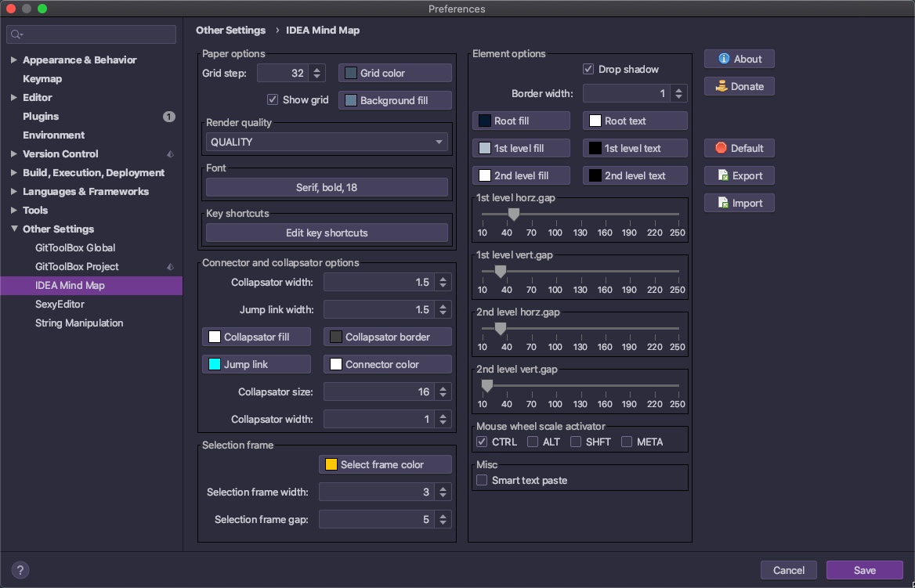Click the Cancel button
Screen dimensions: 915x588
(x=789, y=571)
